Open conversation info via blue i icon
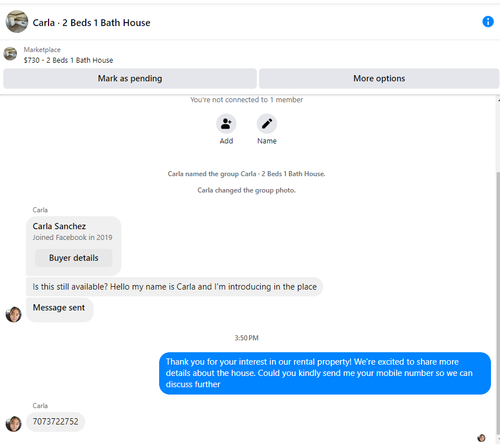Screen dimensions: 500x446 [x=488, y=22]
